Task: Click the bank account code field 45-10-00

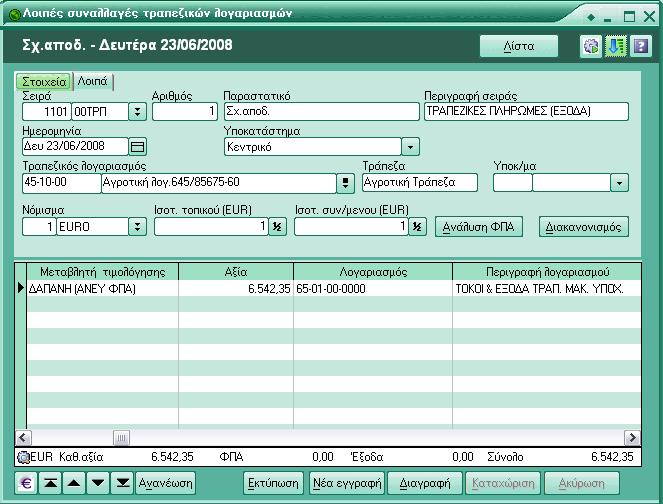Action: click(62, 183)
